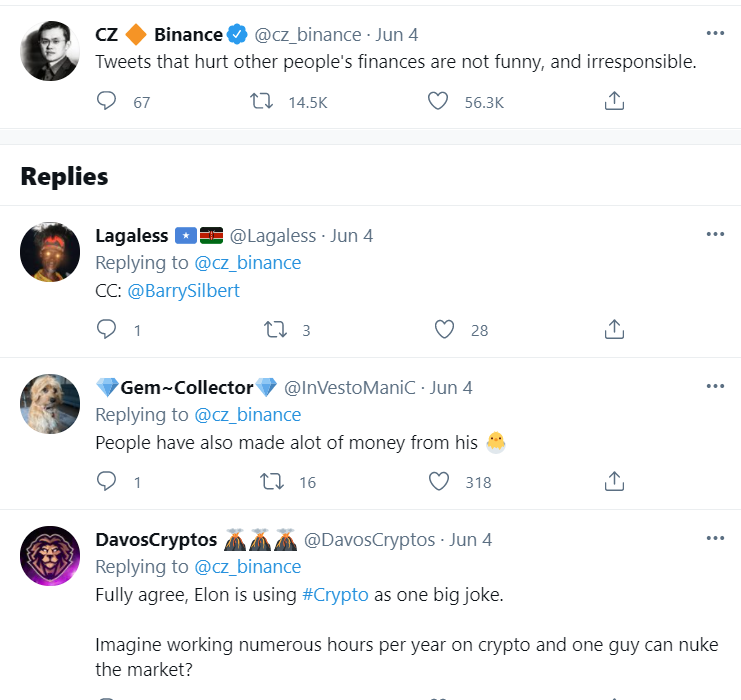The image size is (741, 700).
Task: Reply to Gem~Collector's comment
Action: click(107, 481)
